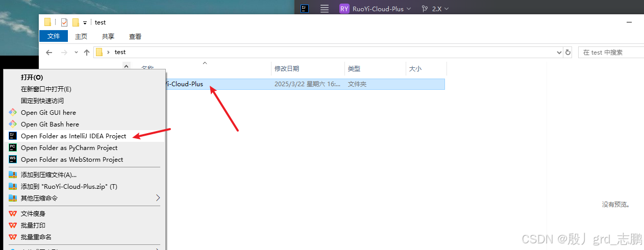Expand the chevron before test in address bar
The image size is (644, 250).
point(108,52)
